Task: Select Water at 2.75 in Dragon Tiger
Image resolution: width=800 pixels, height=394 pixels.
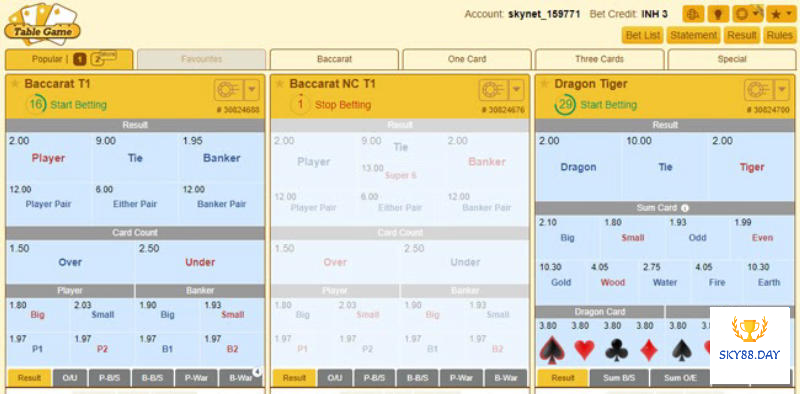Action: click(665, 281)
